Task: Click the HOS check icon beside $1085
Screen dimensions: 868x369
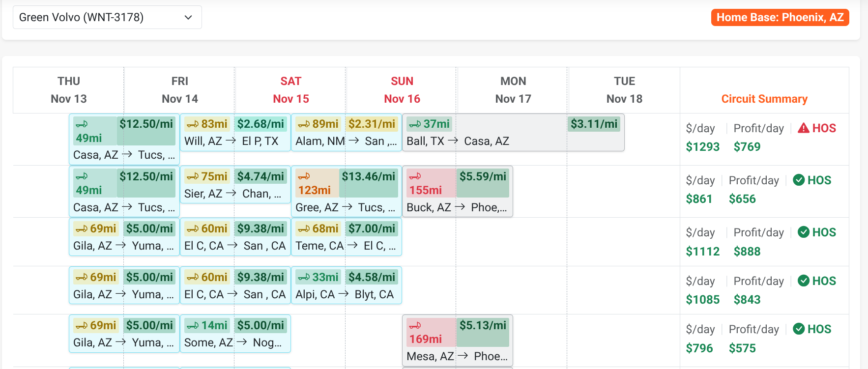Action: [804, 281]
